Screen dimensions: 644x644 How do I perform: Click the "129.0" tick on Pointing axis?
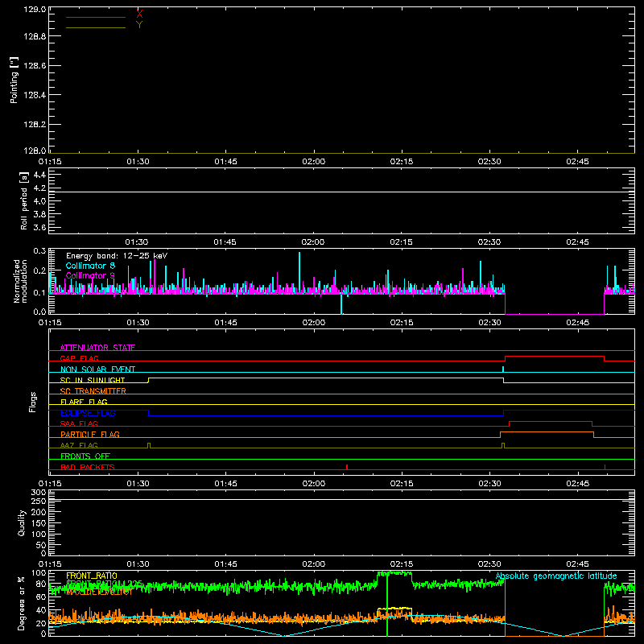pos(35,9)
